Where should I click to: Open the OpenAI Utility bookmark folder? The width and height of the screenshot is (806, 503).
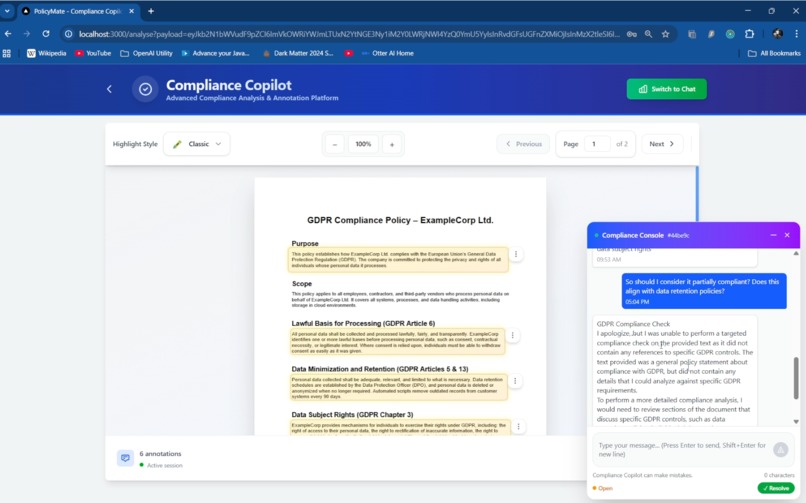click(146, 53)
